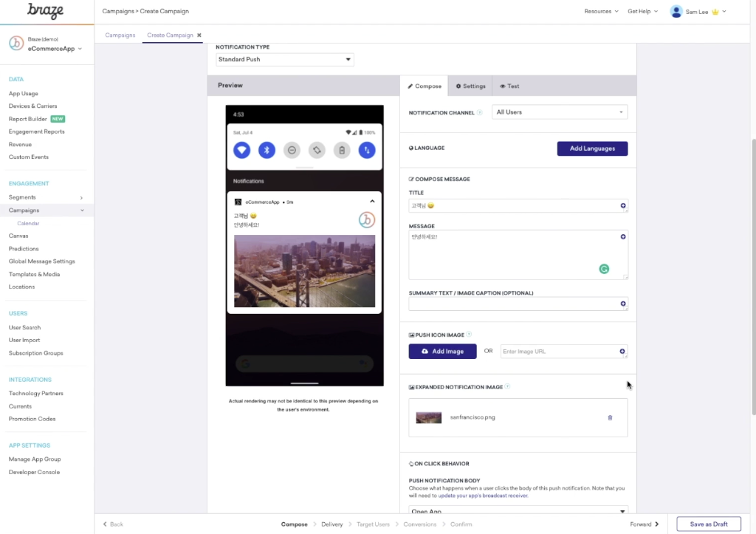Open Templates & Media in sidebar

coord(34,275)
